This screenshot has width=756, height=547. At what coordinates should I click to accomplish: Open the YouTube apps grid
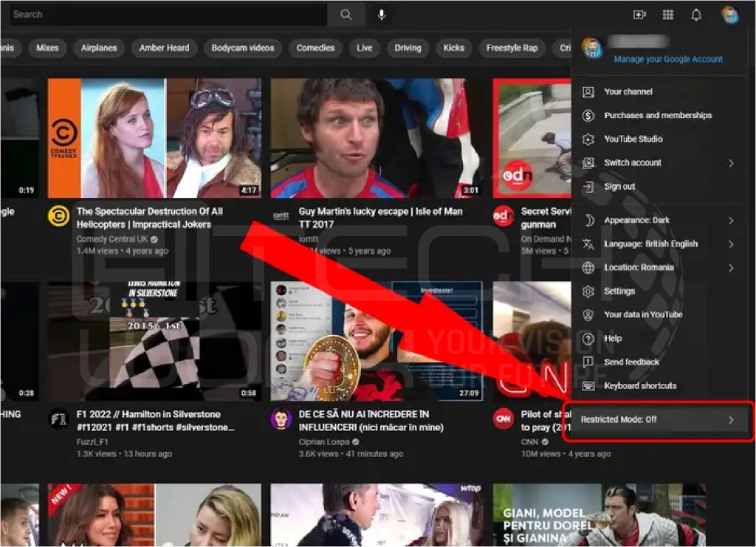[667, 15]
